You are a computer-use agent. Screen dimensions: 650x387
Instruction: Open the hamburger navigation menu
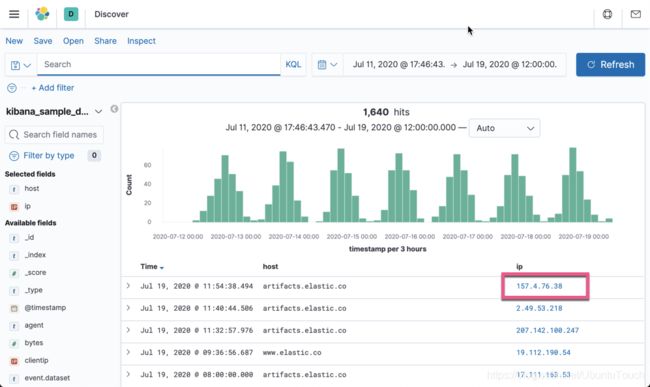point(14,14)
